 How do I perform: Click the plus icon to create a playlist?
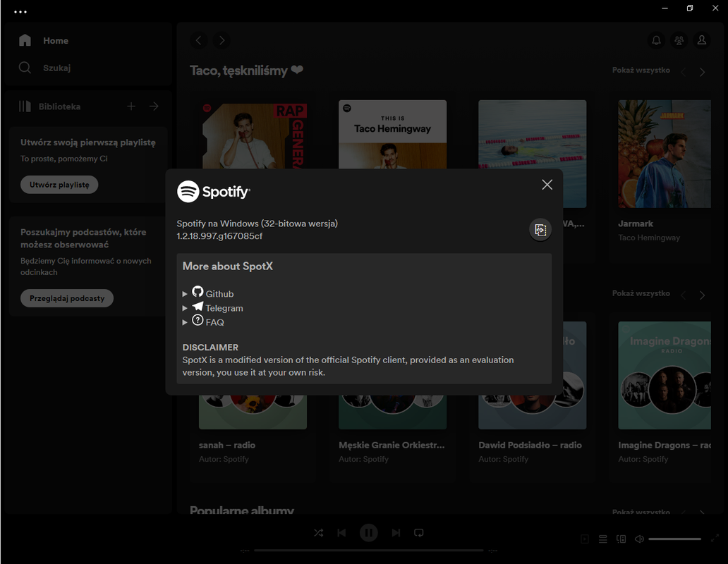pyautogui.click(x=131, y=106)
